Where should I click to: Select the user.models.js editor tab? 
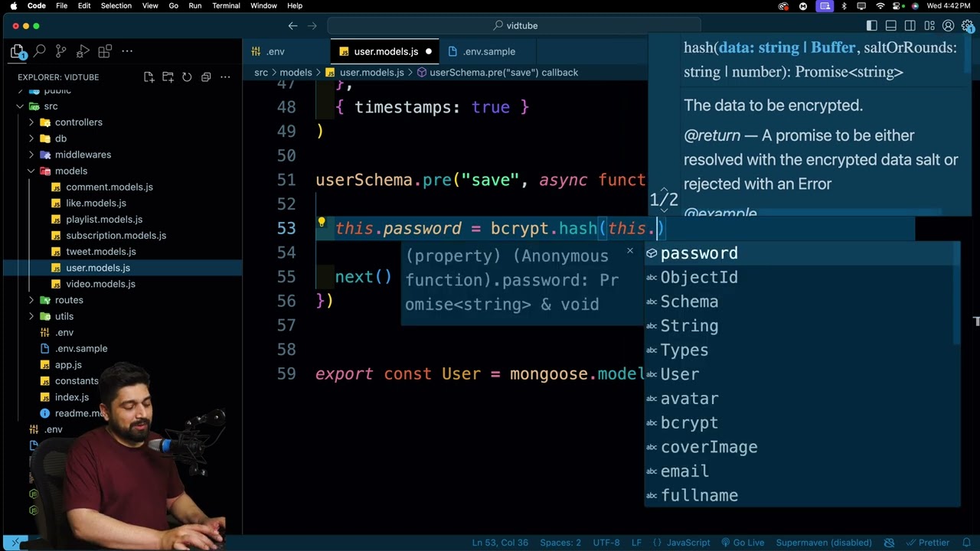(385, 52)
